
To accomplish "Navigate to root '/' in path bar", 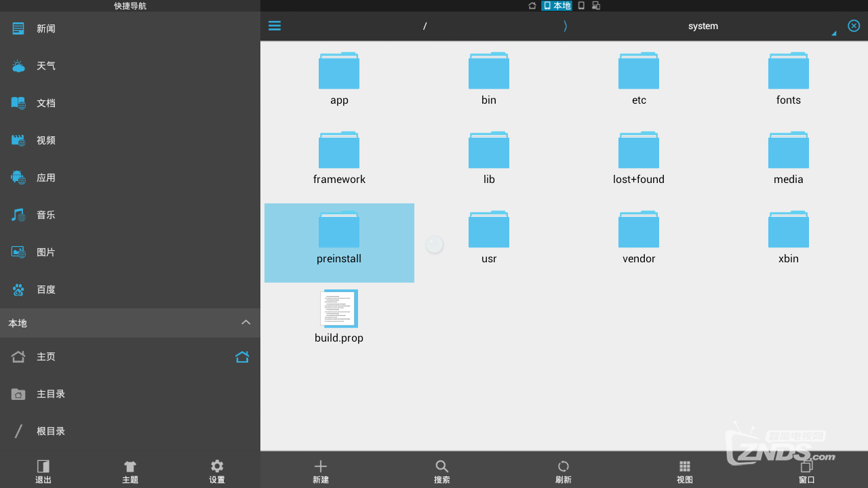I will tap(425, 26).
